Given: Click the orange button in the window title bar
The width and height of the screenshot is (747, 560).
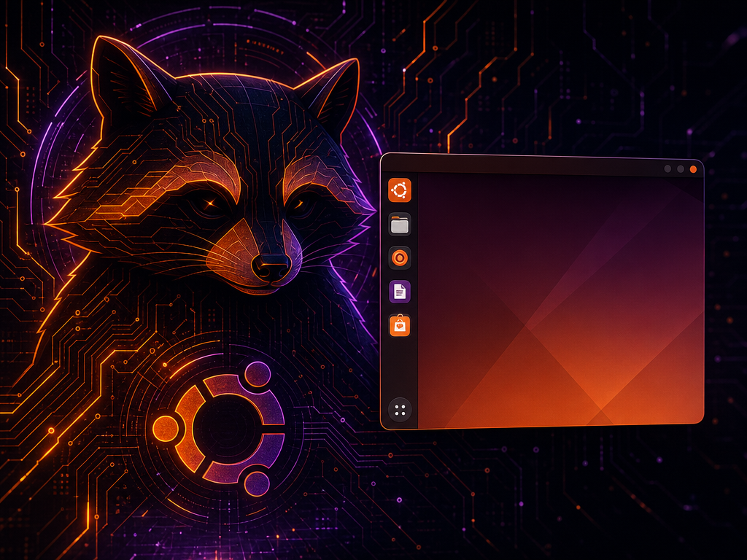Looking at the screenshot, I should click(x=693, y=169).
